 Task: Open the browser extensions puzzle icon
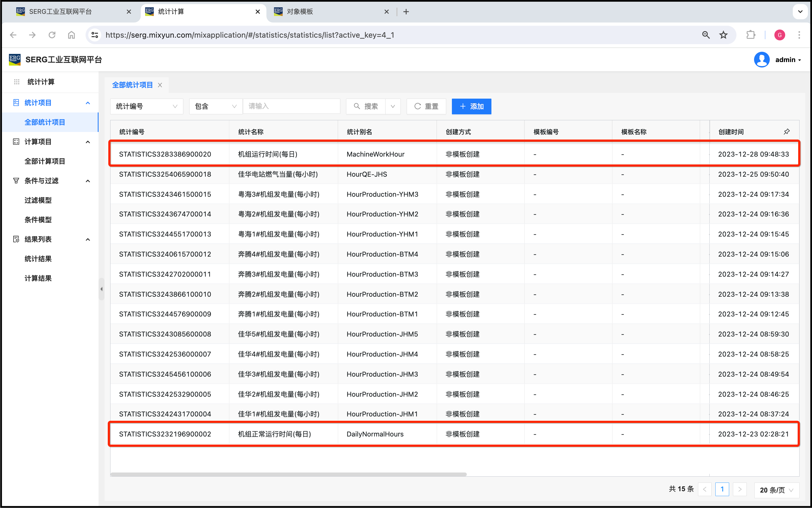click(x=751, y=35)
